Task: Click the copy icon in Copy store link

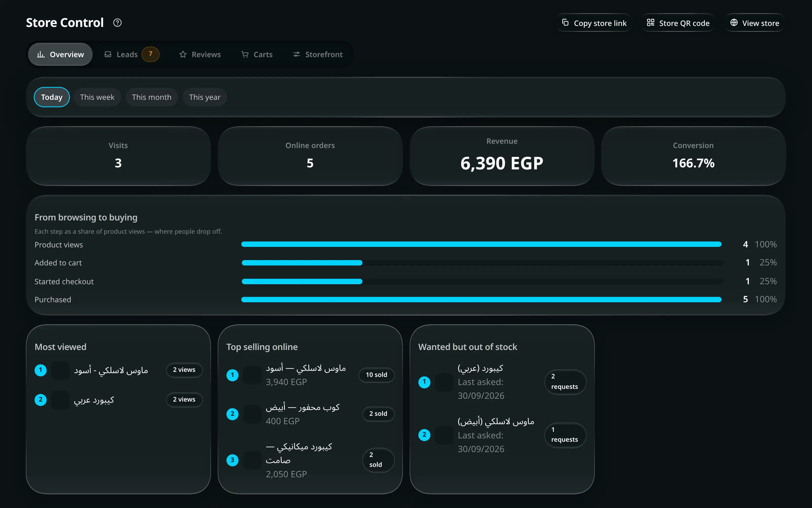Action: pyautogui.click(x=565, y=23)
